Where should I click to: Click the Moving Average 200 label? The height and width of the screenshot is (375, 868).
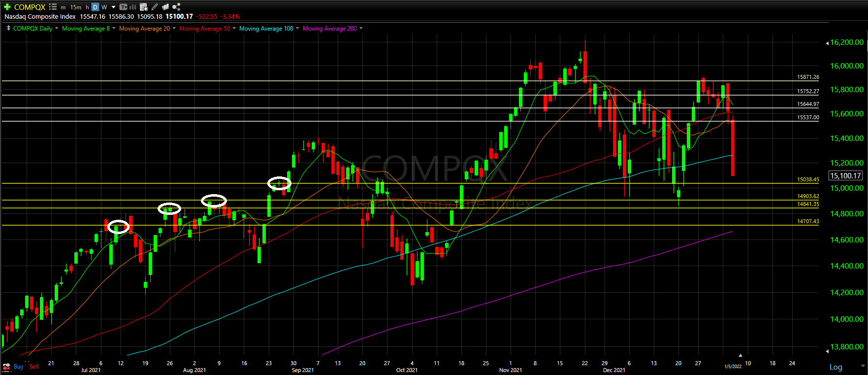click(x=329, y=29)
